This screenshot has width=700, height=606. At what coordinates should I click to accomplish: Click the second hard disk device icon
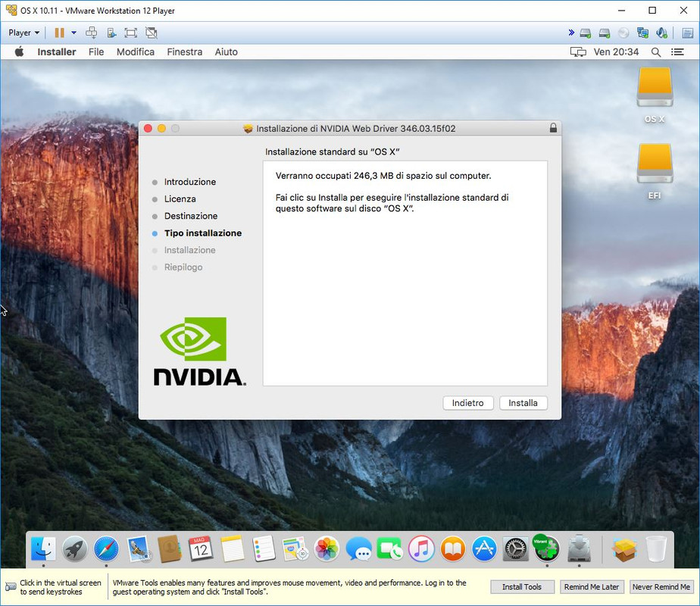(x=605, y=33)
